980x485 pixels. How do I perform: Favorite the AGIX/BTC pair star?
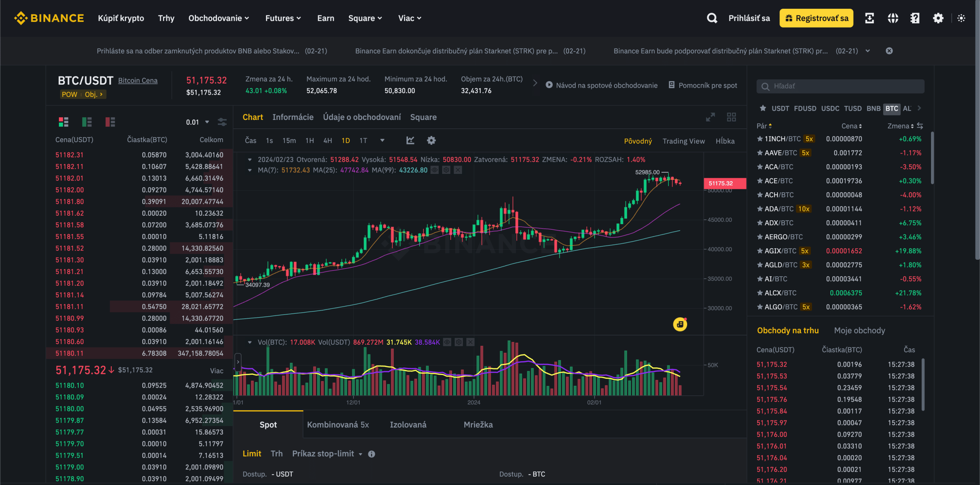coord(760,251)
